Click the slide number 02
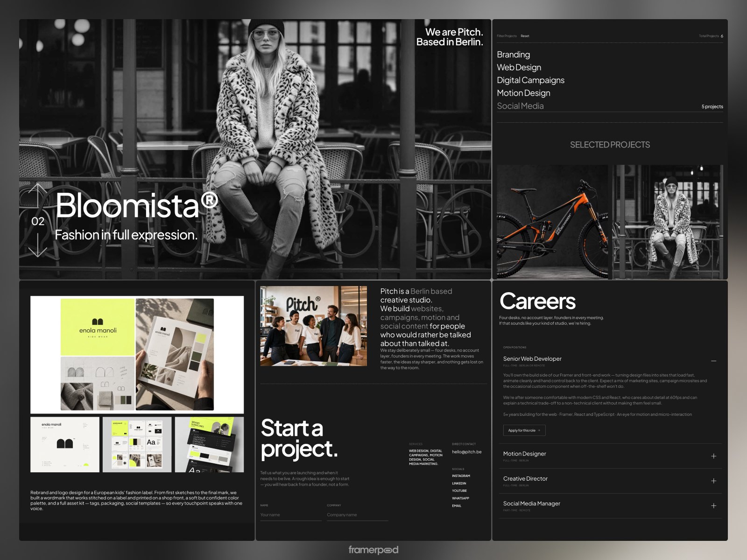The height and width of the screenshot is (560, 747). pyautogui.click(x=38, y=221)
